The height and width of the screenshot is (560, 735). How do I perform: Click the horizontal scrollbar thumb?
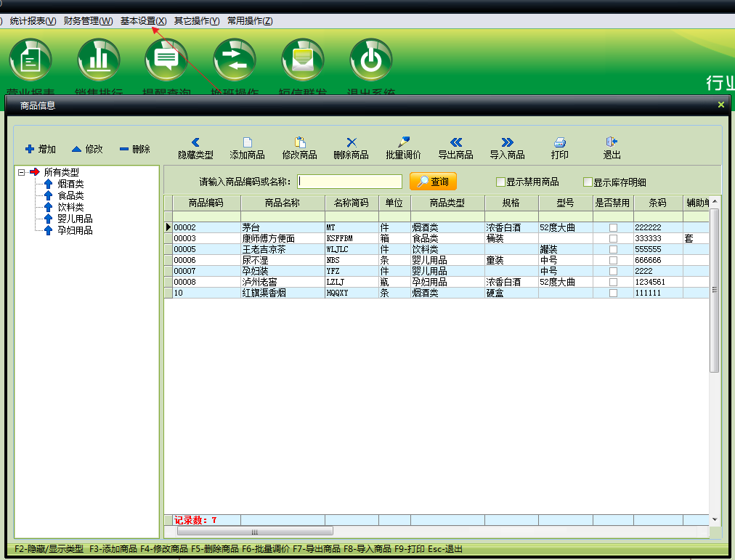pyautogui.click(x=255, y=532)
